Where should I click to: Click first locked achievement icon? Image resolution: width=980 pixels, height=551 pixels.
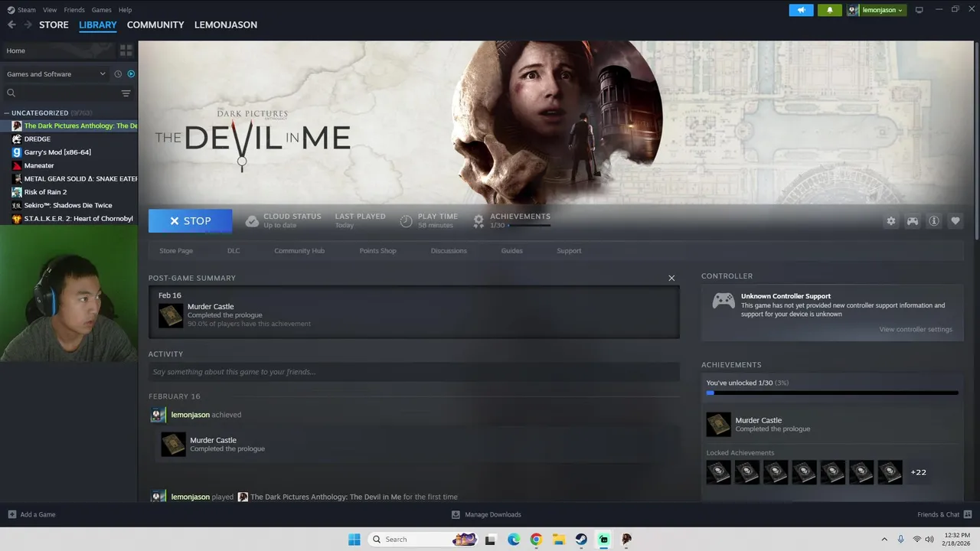coord(718,472)
